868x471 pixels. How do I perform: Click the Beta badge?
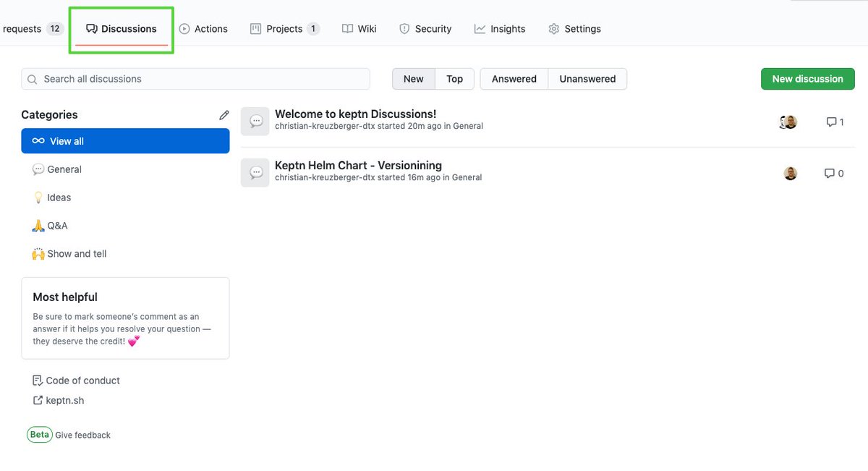(40, 435)
